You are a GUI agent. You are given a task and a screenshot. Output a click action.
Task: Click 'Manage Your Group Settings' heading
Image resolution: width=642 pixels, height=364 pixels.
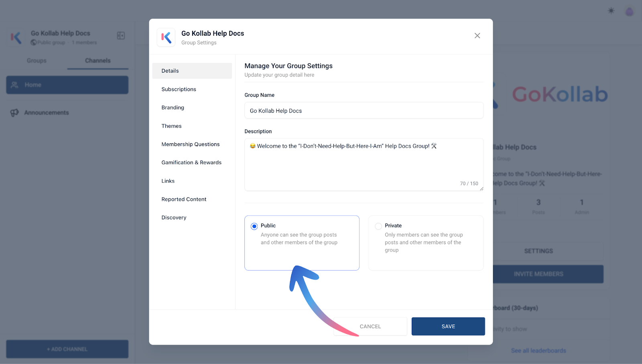click(288, 66)
